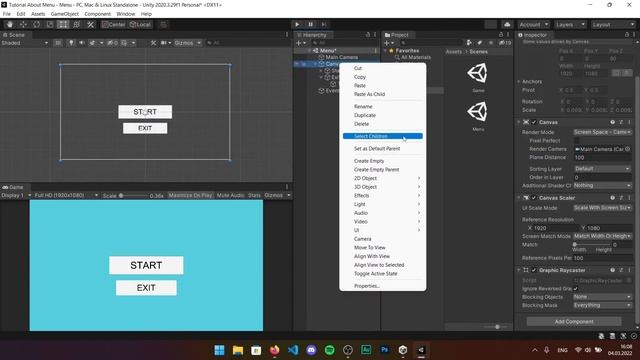Image resolution: width=640 pixels, height=360 pixels.
Task: Toggle 2D view in Scene toolbar
Action: coord(58,43)
